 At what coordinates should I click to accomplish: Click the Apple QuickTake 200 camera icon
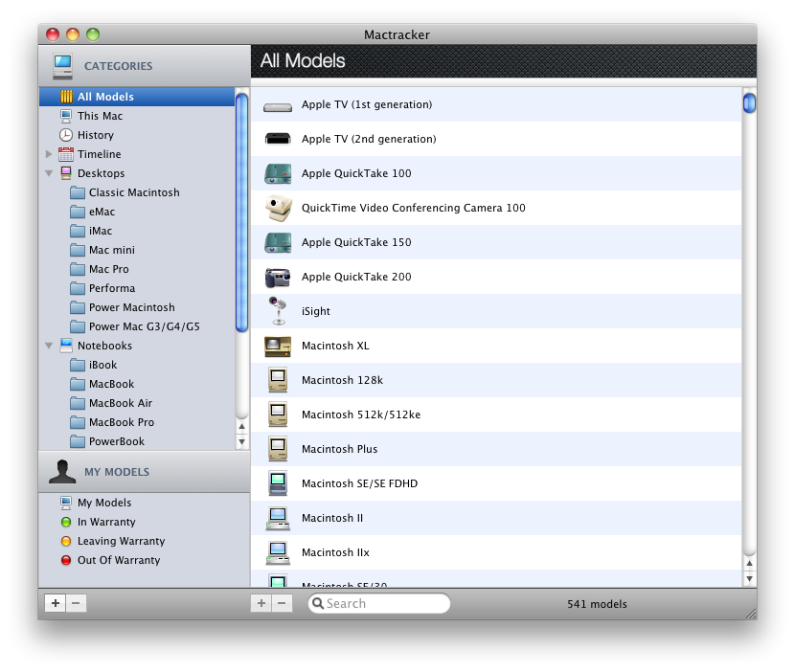pos(278,278)
